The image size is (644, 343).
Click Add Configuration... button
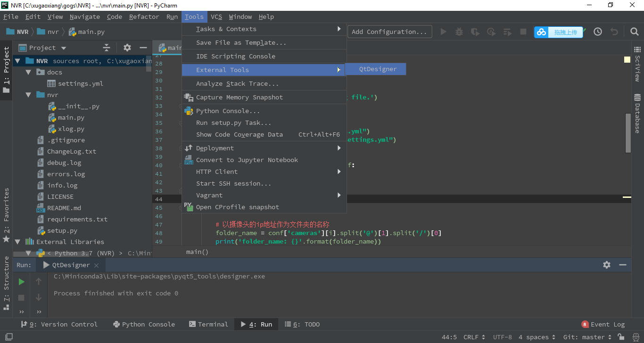390,32
